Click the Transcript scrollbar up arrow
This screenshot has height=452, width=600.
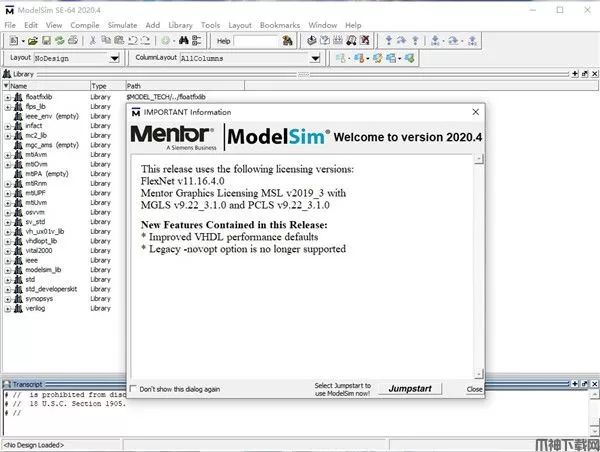pyautogui.click(x=595, y=394)
